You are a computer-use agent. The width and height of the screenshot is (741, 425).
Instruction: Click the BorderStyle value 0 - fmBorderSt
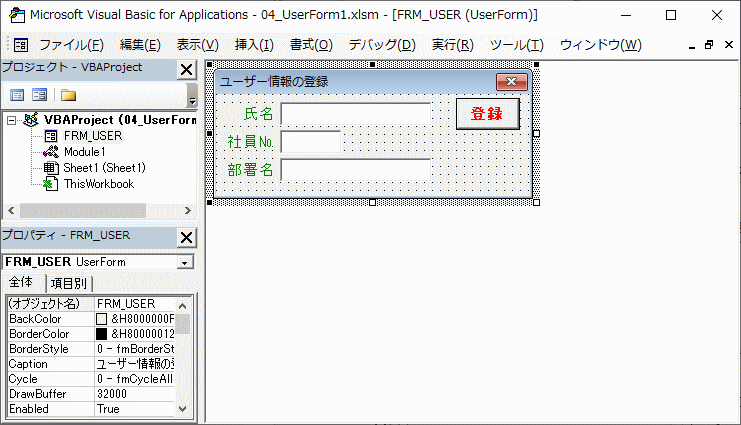pyautogui.click(x=135, y=349)
